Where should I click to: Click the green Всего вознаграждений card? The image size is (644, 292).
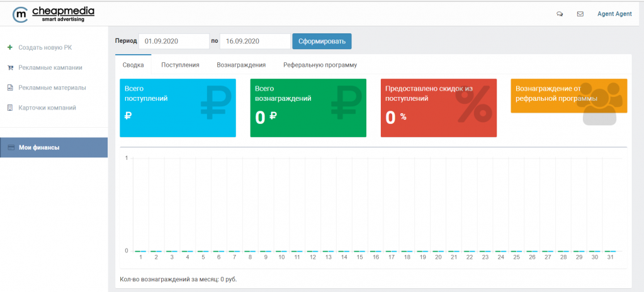click(308, 108)
